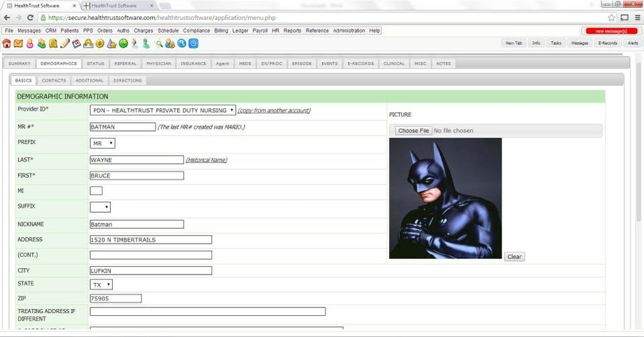
Task: Select the yellow inbox tray icon
Action: click(x=88, y=44)
